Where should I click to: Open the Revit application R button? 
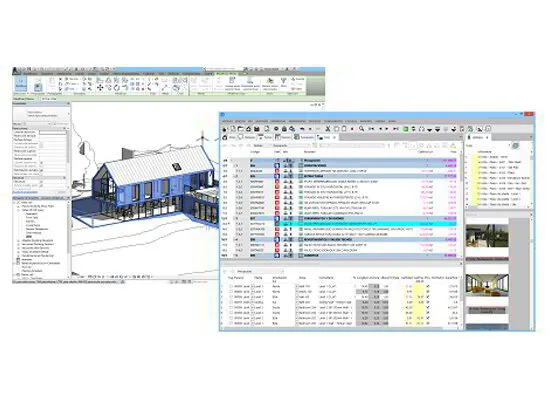[x=15, y=70]
